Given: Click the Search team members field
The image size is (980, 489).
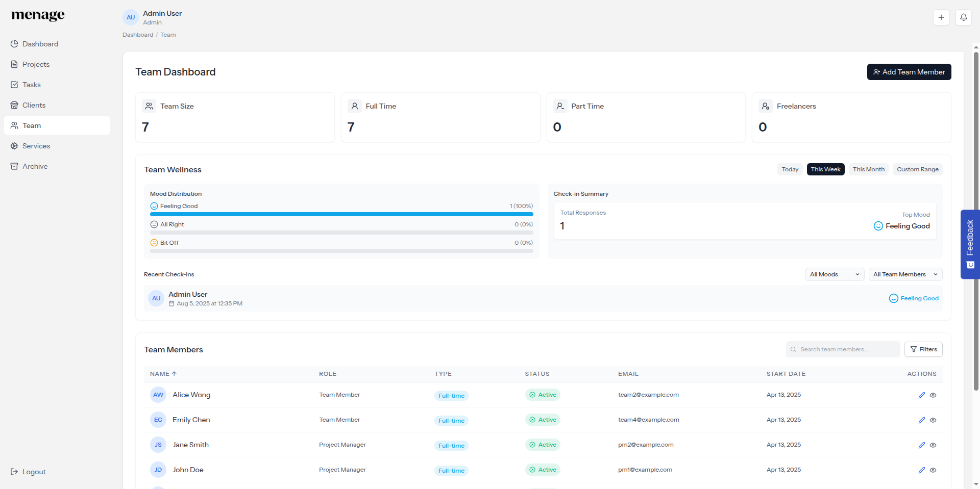Looking at the screenshot, I should tap(842, 349).
